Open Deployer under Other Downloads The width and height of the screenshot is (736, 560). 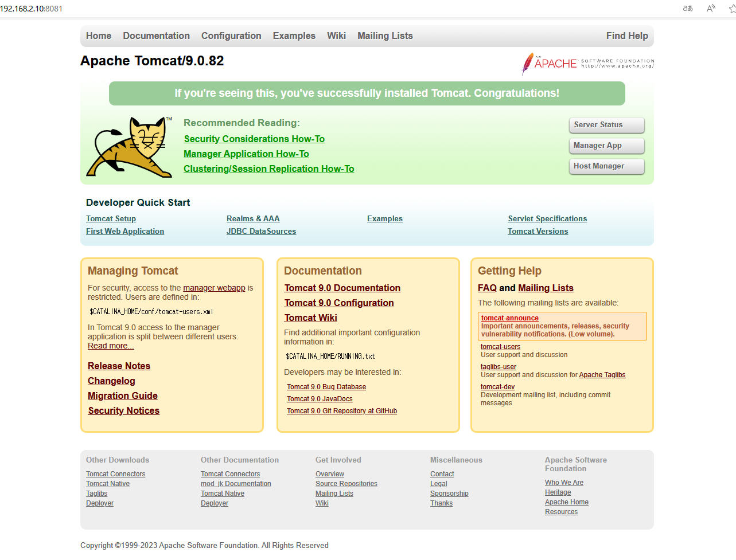[x=99, y=503]
